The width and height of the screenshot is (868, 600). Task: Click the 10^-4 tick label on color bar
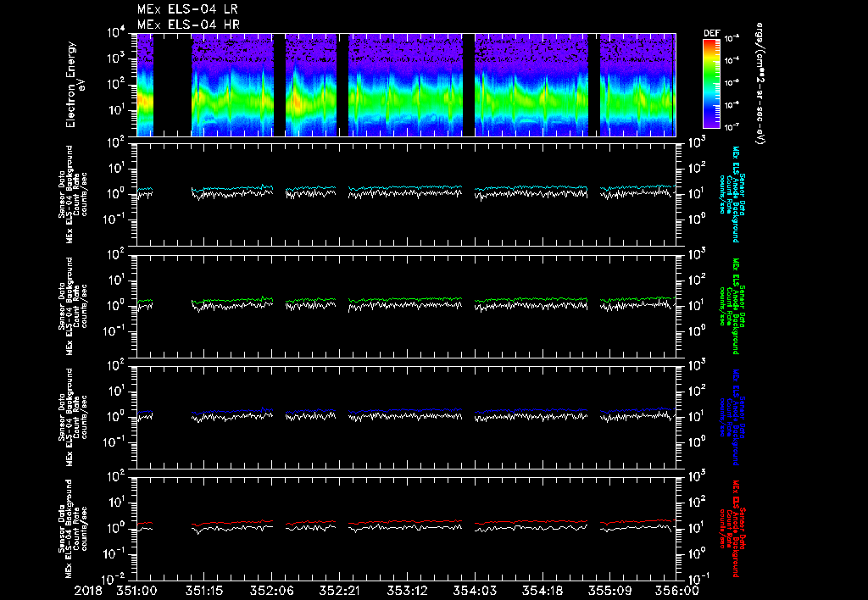coord(732,60)
